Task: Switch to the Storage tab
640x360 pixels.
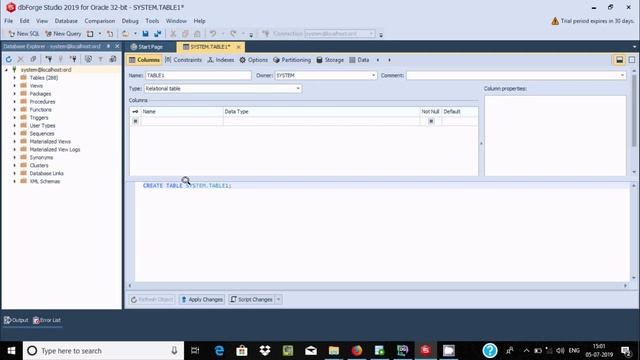Action: (330, 60)
